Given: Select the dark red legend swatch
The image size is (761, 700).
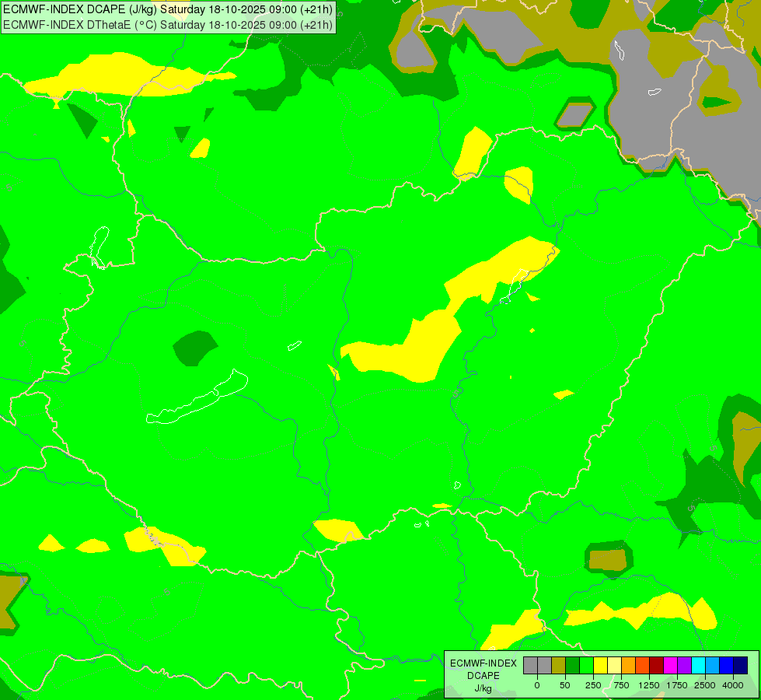Looking at the screenshot, I should coord(656,665).
